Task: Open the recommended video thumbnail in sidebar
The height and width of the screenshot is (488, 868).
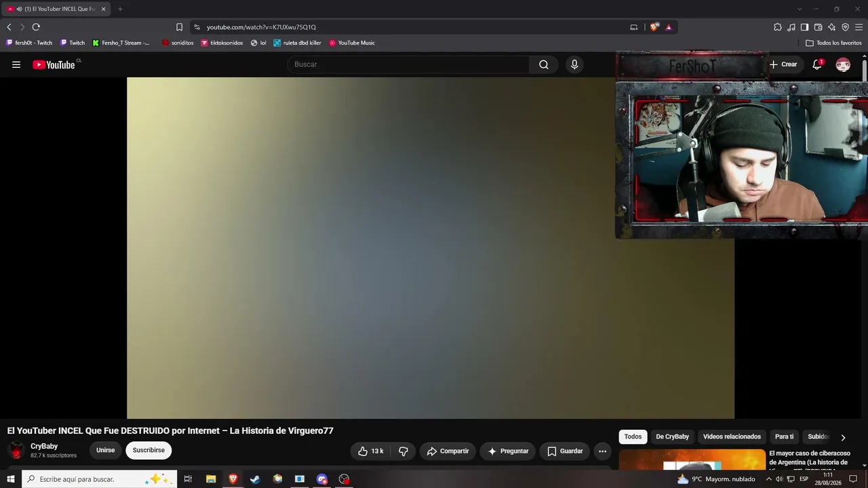Action: pyautogui.click(x=692, y=459)
